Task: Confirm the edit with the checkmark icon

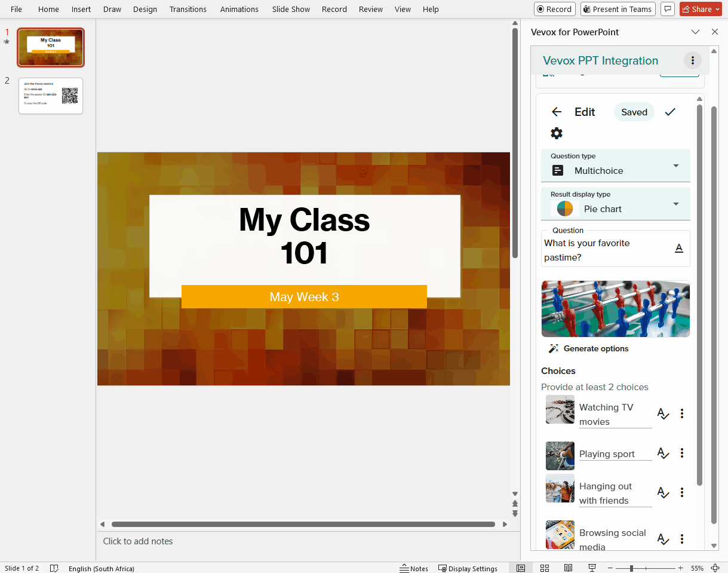Action: pos(670,112)
